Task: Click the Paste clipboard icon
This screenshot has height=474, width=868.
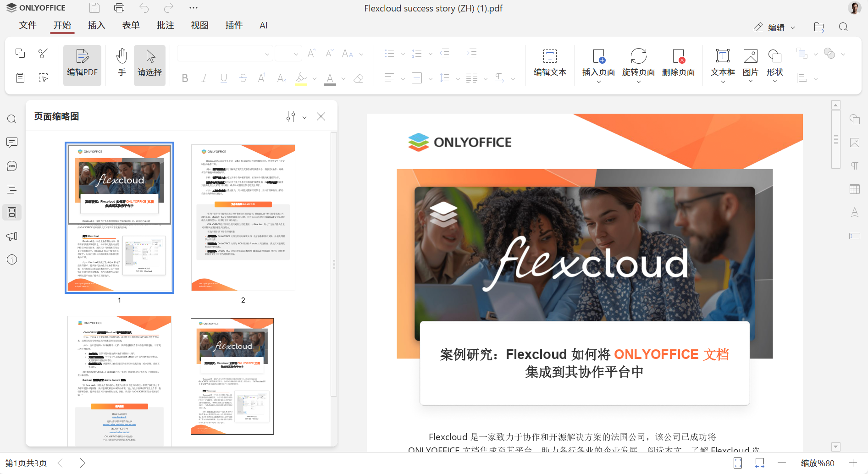Action: (20, 77)
